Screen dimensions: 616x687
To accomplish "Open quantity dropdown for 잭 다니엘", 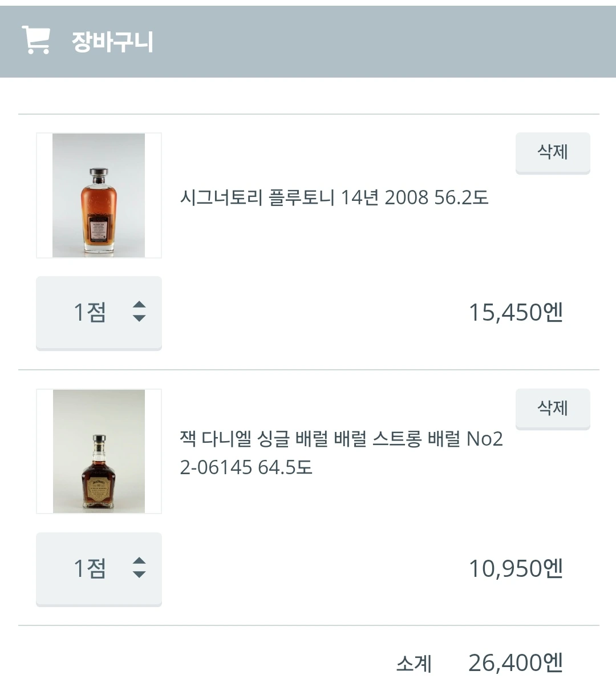I will tap(99, 568).
